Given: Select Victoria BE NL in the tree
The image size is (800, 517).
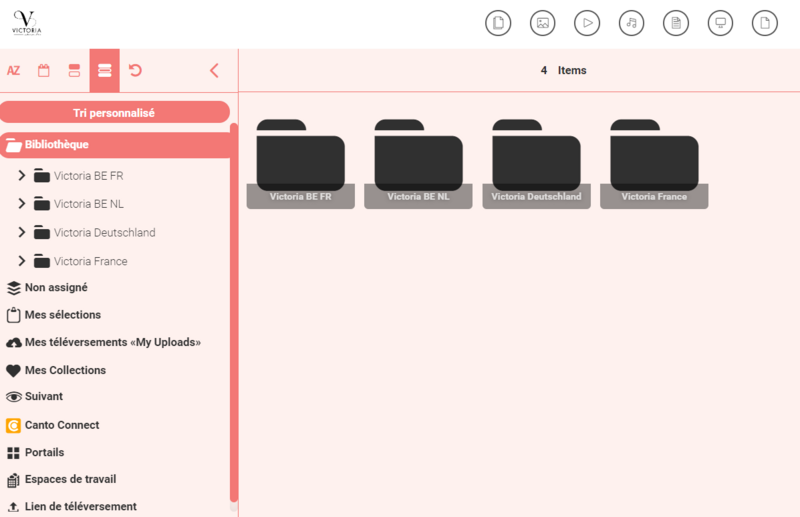Looking at the screenshot, I should (88, 204).
